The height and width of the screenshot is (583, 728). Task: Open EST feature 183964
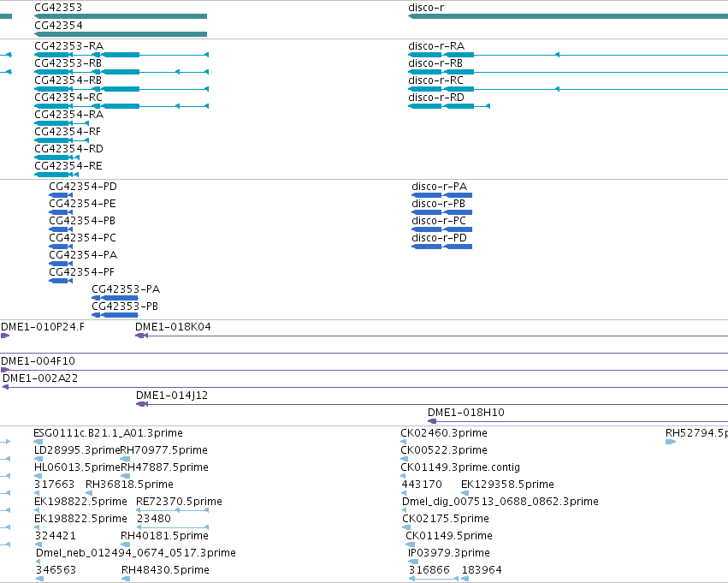[465, 579]
